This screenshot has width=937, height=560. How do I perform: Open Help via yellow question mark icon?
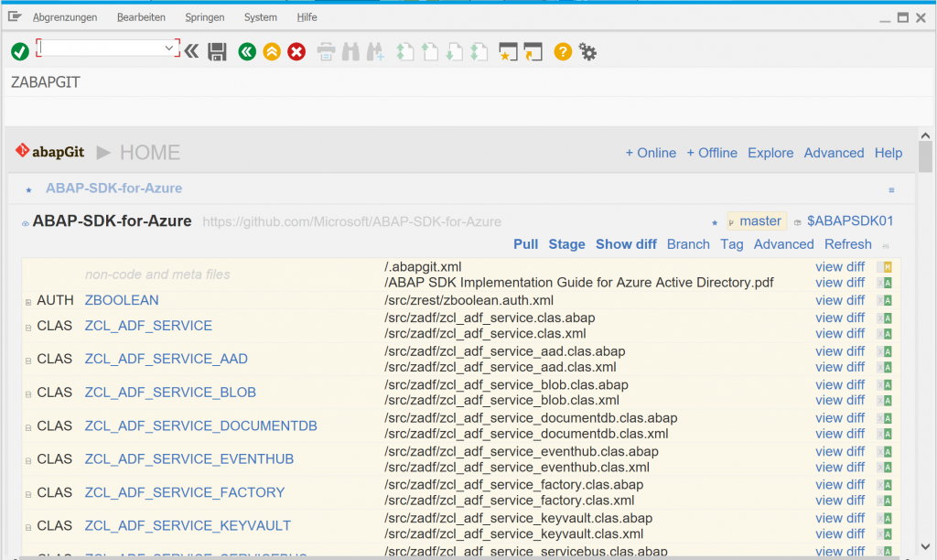pos(563,52)
